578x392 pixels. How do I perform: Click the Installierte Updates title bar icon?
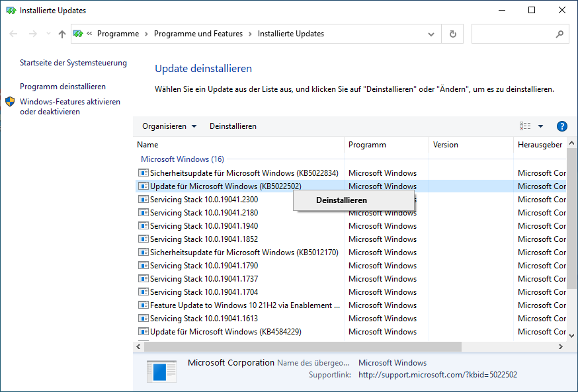click(11, 11)
